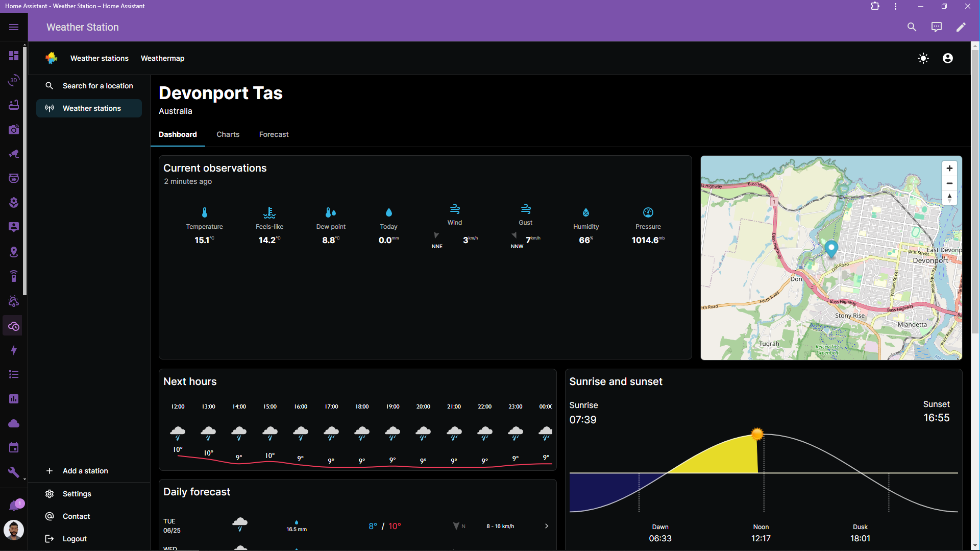980x551 pixels.
Task: Open the browser extensions puzzle icon
Action: [875, 6]
